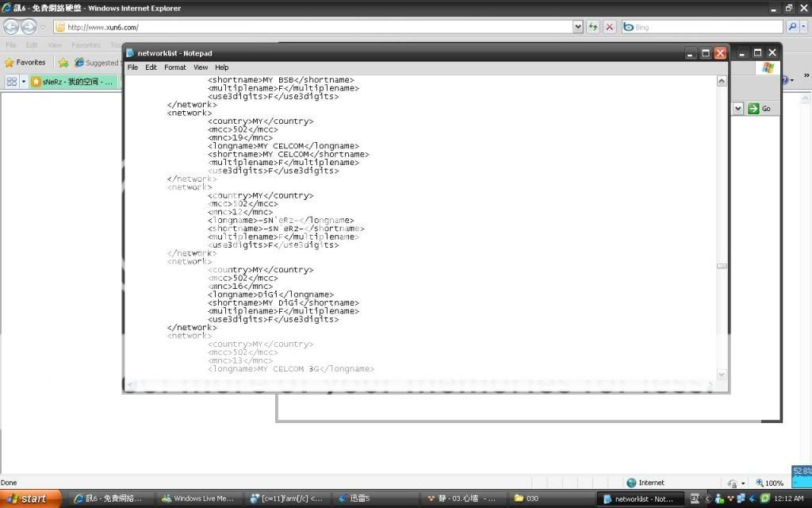Open Notepad File menu
The height and width of the screenshot is (508, 812).
[x=132, y=67]
